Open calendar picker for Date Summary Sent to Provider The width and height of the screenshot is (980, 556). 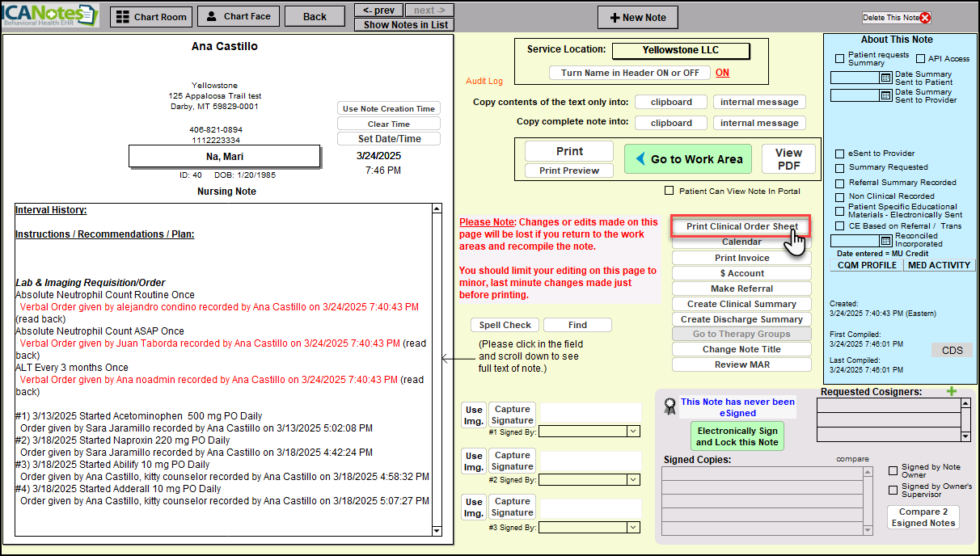click(x=885, y=95)
